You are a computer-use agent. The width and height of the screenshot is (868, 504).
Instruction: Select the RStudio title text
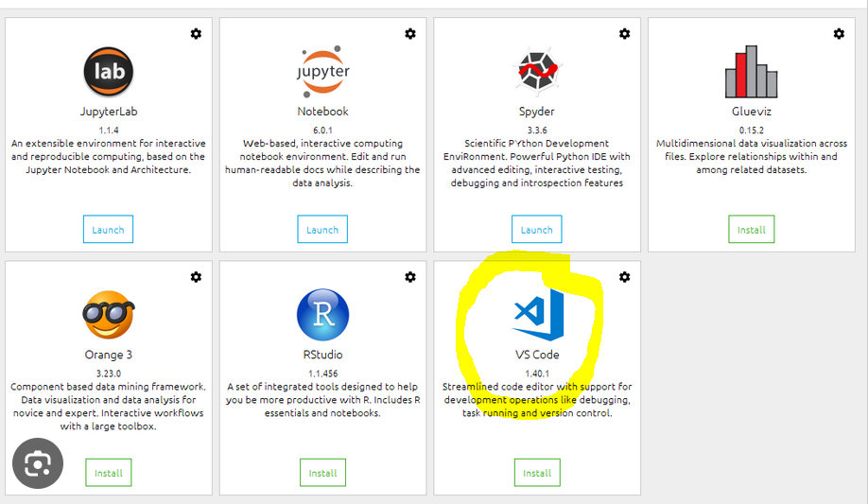point(322,355)
